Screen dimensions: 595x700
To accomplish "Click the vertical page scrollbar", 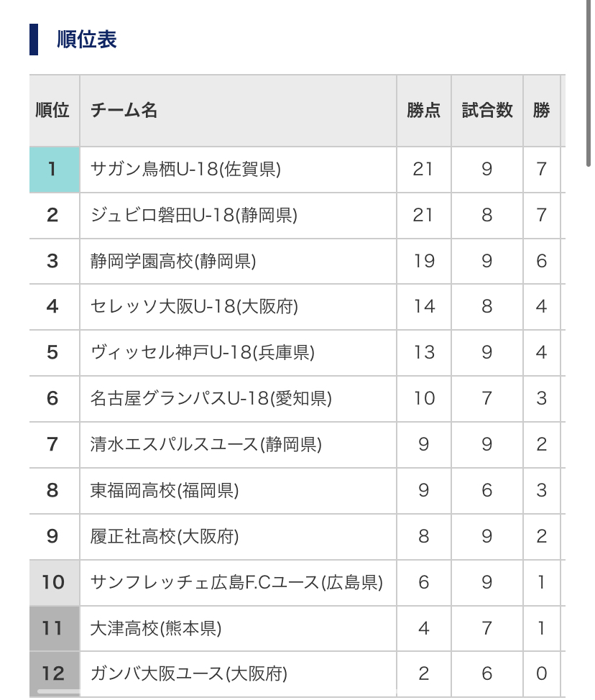I will click(589, 83).
